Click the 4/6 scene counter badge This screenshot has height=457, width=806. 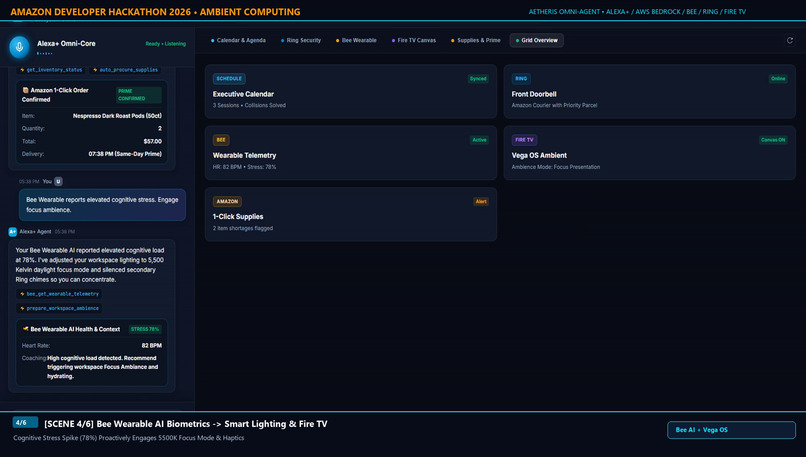(25, 423)
